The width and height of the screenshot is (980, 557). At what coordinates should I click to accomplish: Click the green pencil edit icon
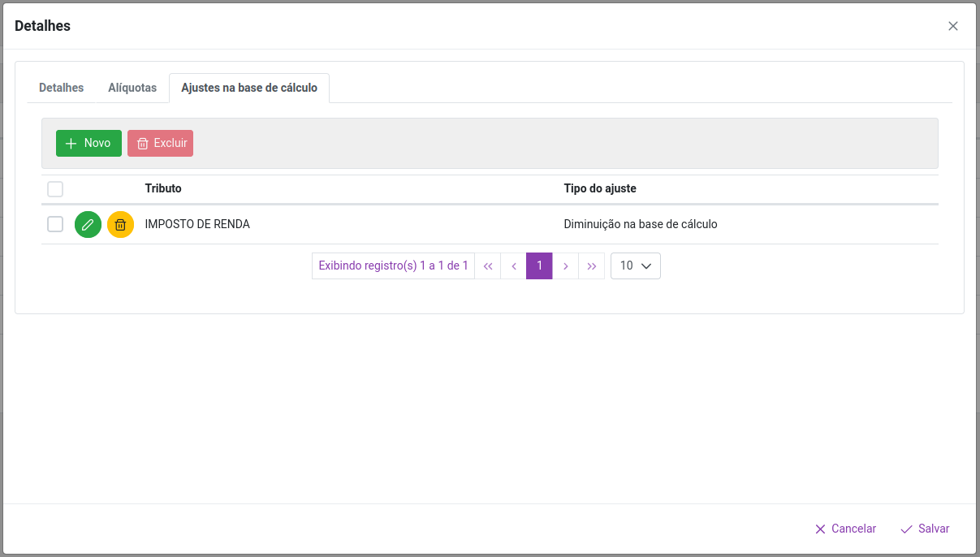point(88,224)
